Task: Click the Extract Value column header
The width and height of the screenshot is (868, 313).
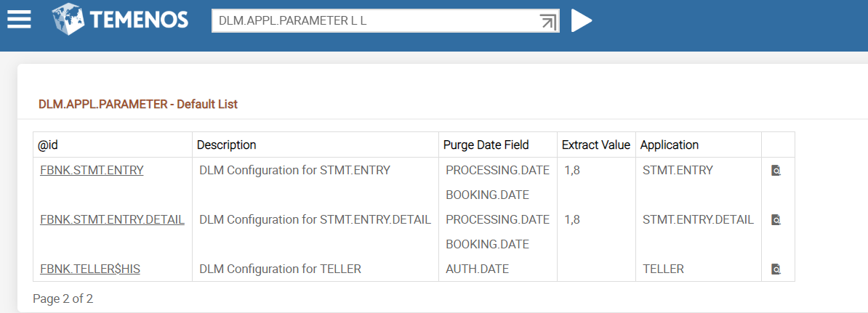Action: tap(595, 145)
